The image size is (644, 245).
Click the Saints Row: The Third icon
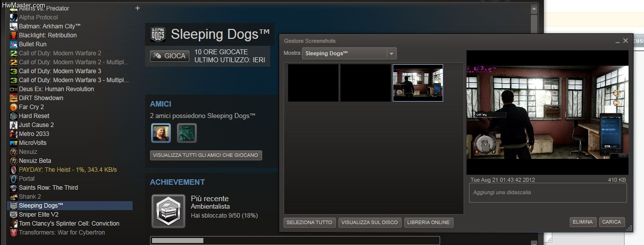click(14, 188)
